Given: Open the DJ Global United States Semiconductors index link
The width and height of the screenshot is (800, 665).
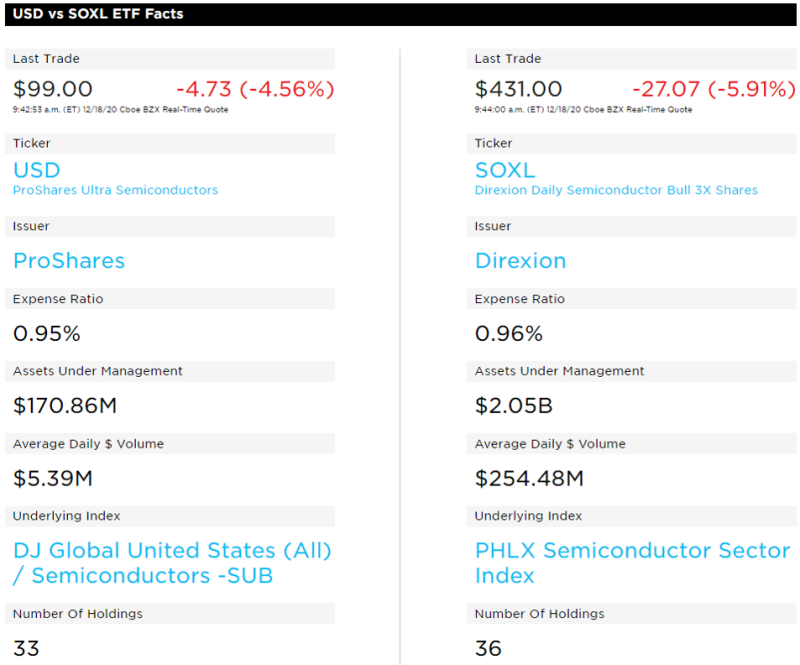Looking at the screenshot, I should click(172, 563).
